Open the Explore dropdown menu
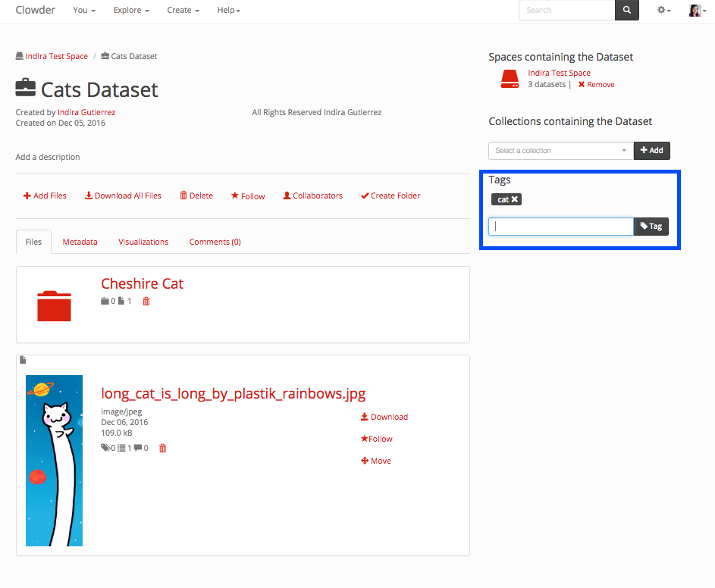 131,11
